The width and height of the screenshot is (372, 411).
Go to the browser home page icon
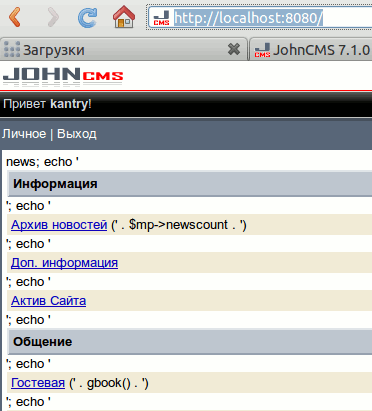tap(124, 17)
